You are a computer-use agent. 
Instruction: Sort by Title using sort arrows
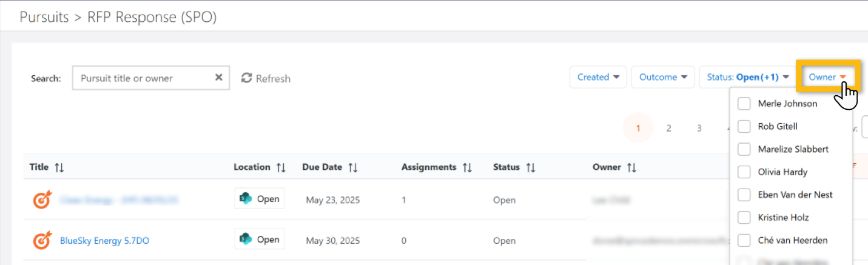click(59, 167)
